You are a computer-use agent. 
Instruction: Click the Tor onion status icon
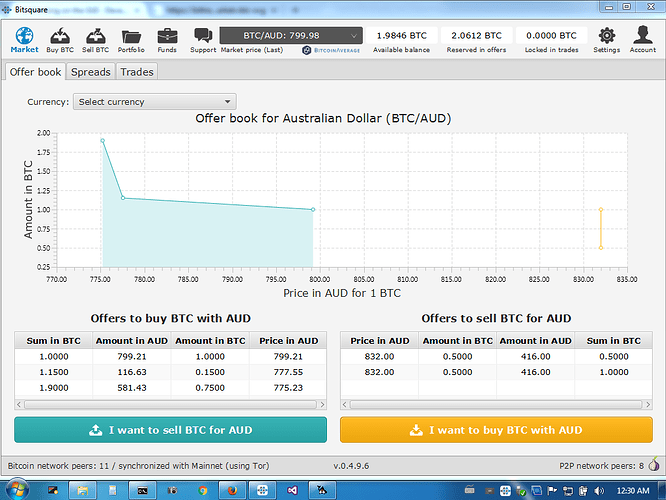[654, 465]
